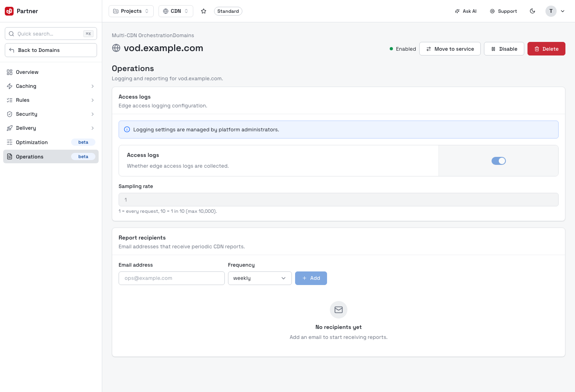Click the Support link
Screen dimensions: 575x392
[x=504, y=11]
